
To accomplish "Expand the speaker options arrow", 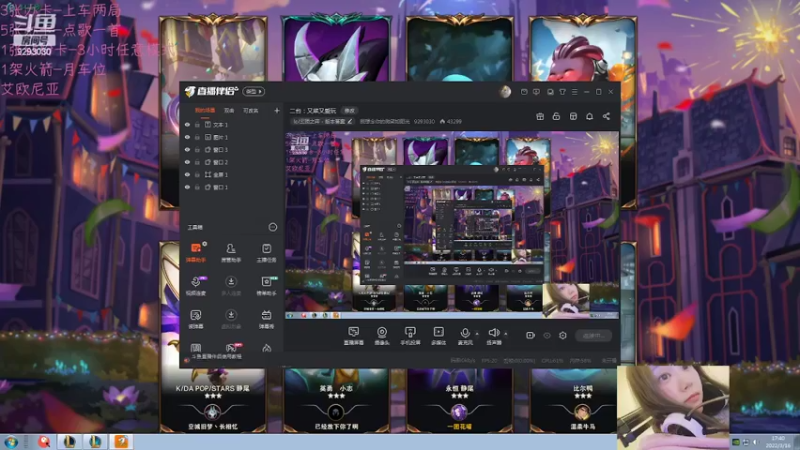I will coord(506,334).
